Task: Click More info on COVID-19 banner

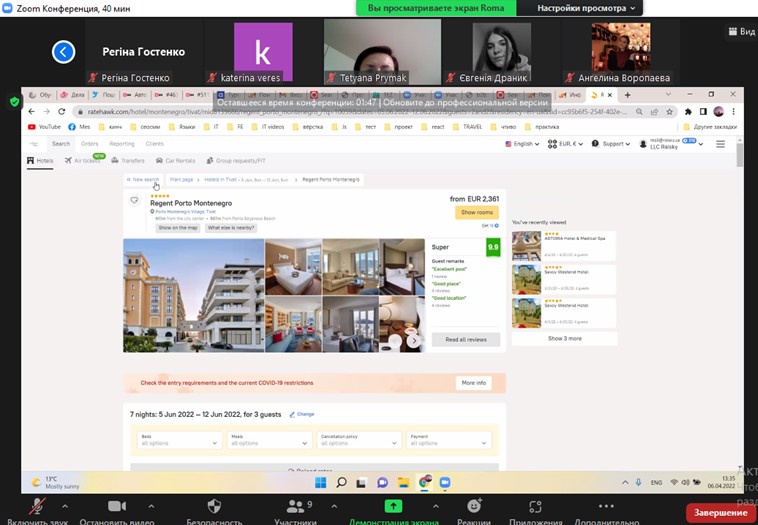Action: [474, 383]
